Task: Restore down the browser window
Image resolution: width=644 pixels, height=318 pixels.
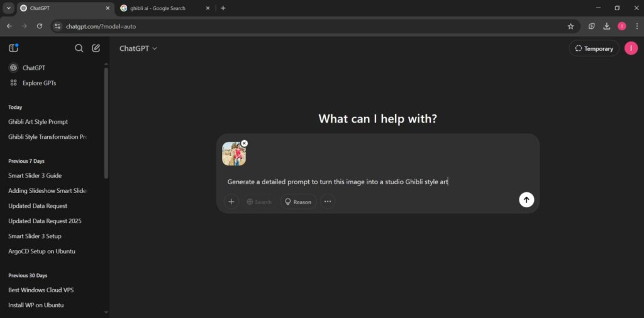Action: [617, 8]
